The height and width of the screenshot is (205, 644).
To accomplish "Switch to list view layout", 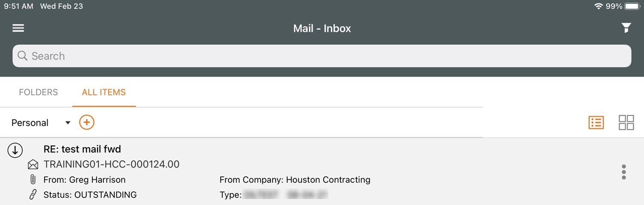I will click(x=596, y=123).
